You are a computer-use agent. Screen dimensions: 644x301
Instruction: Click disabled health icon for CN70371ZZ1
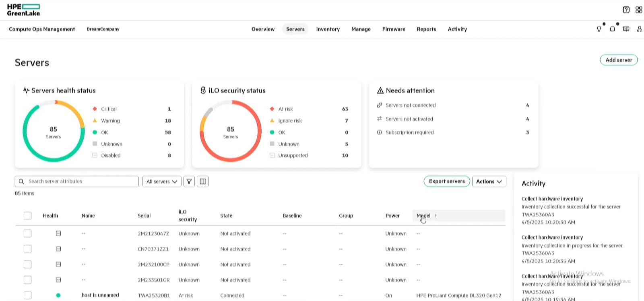point(58,249)
